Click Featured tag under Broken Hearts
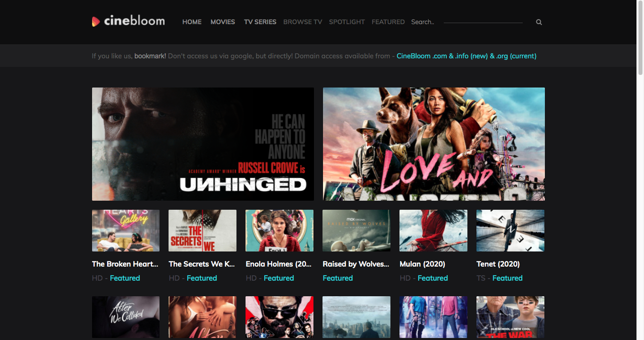The image size is (644, 340). (125, 278)
